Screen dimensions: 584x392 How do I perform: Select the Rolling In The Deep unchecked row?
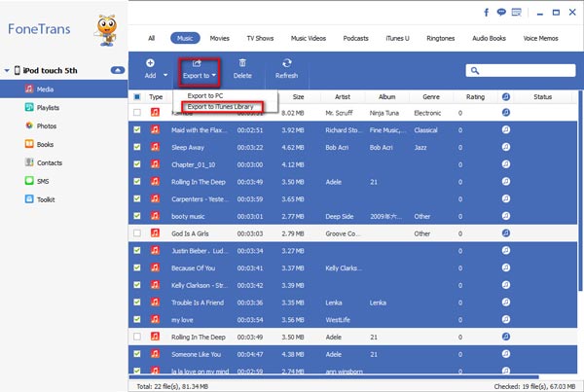coord(352,337)
